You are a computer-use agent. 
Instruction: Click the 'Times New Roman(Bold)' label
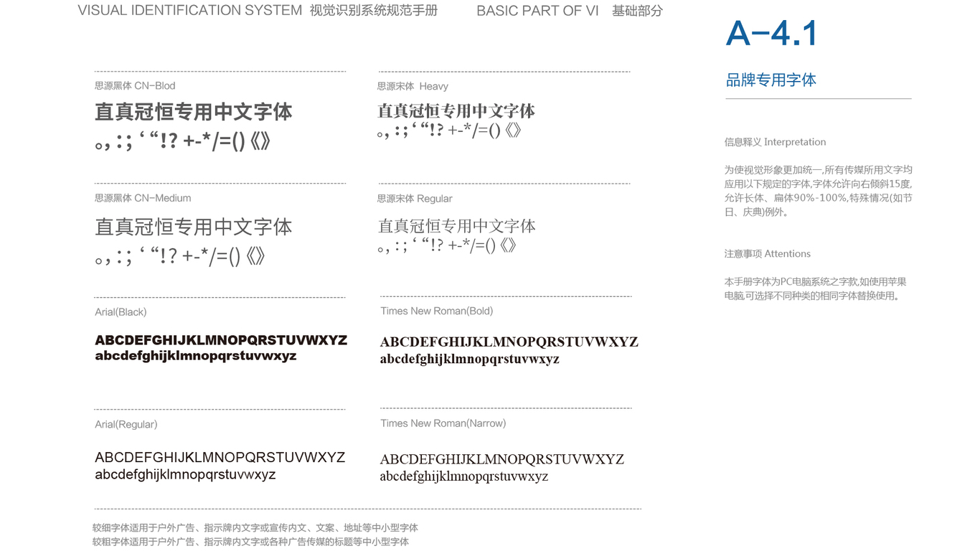437,311
